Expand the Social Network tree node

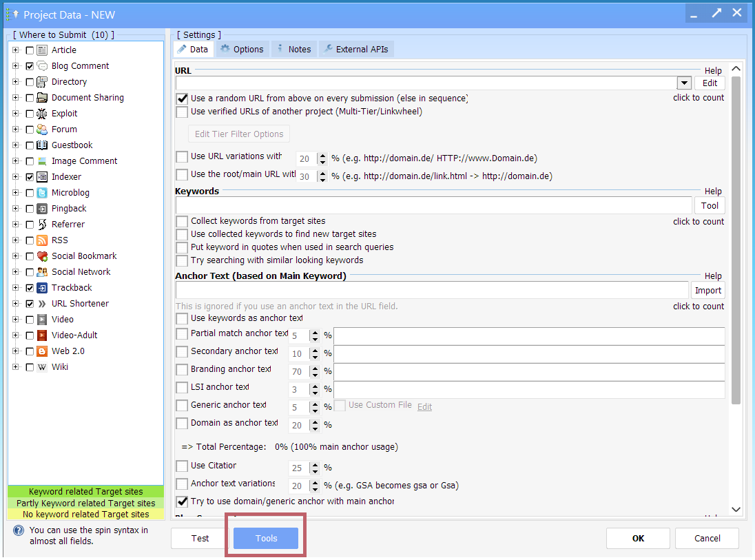[x=16, y=272]
